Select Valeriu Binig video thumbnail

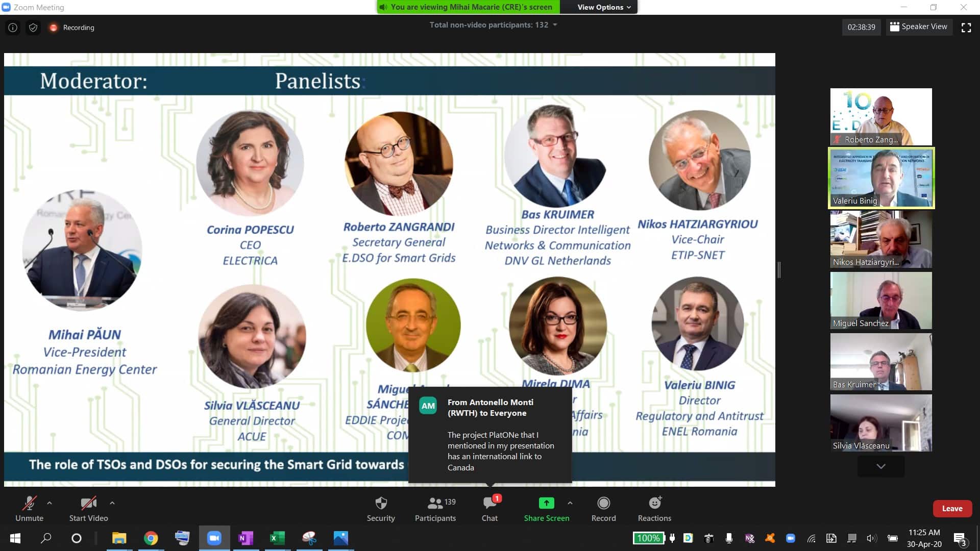[881, 178]
